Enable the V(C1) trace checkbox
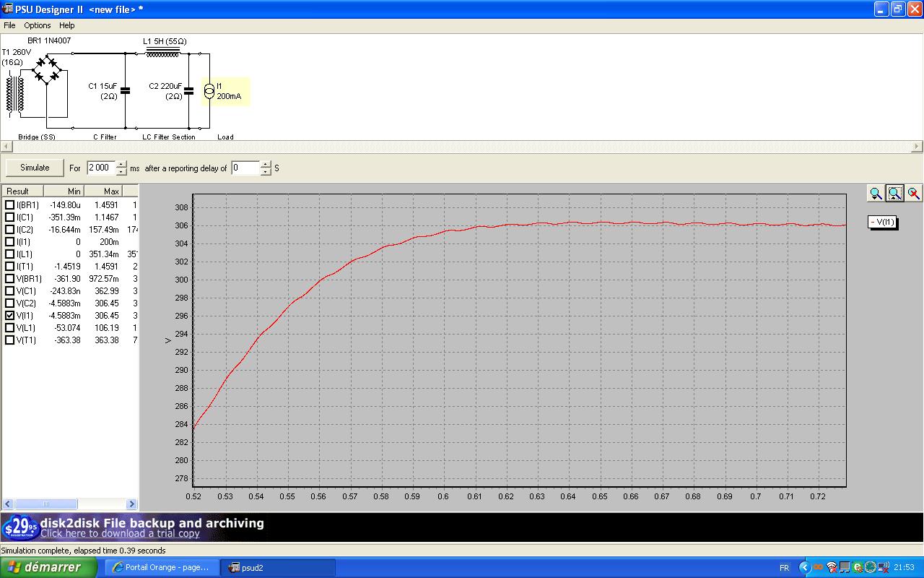Viewport: 924px width, 578px height. (x=9, y=291)
